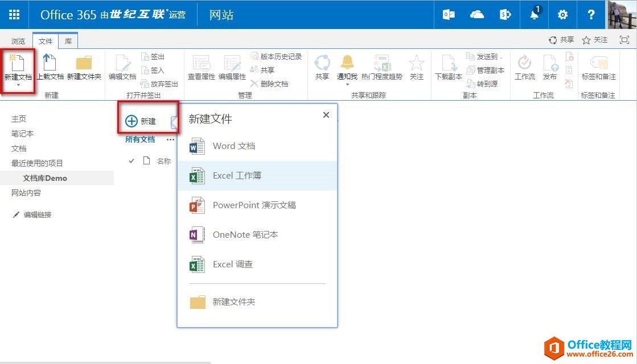Click the 网站 header link
Image resolution: width=637 pixels, height=364 pixels.
[x=221, y=15]
